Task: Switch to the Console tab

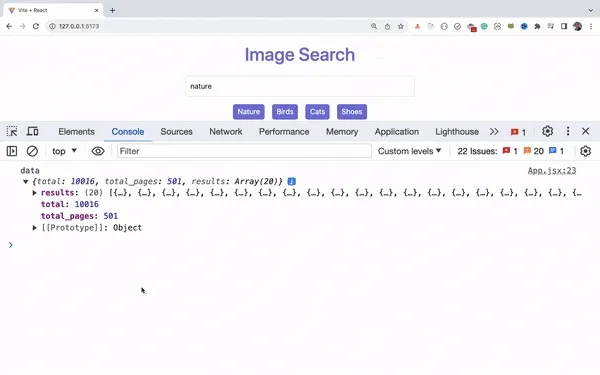Action: pos(128,132)
